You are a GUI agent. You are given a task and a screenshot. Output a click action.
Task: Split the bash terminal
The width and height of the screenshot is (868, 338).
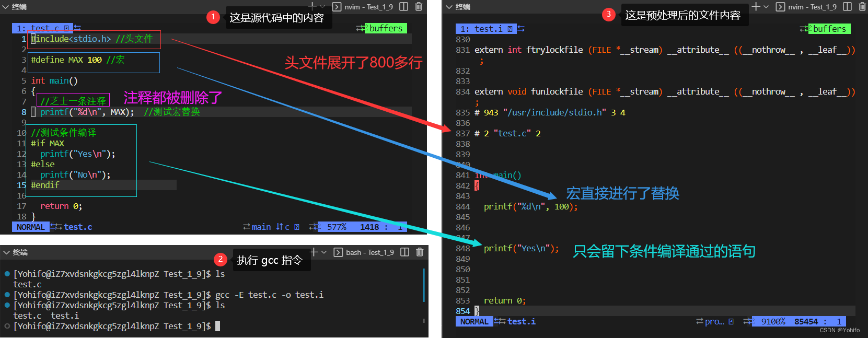[x=404, y=252]
